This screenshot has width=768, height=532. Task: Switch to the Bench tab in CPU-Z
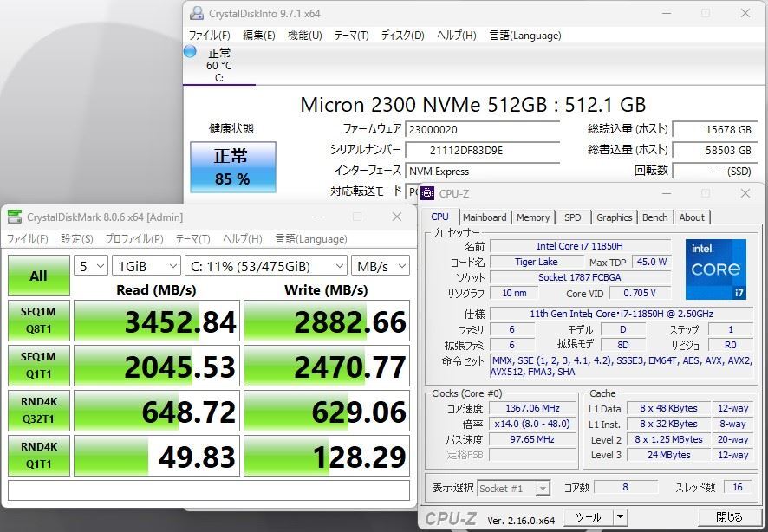(654, 217)
